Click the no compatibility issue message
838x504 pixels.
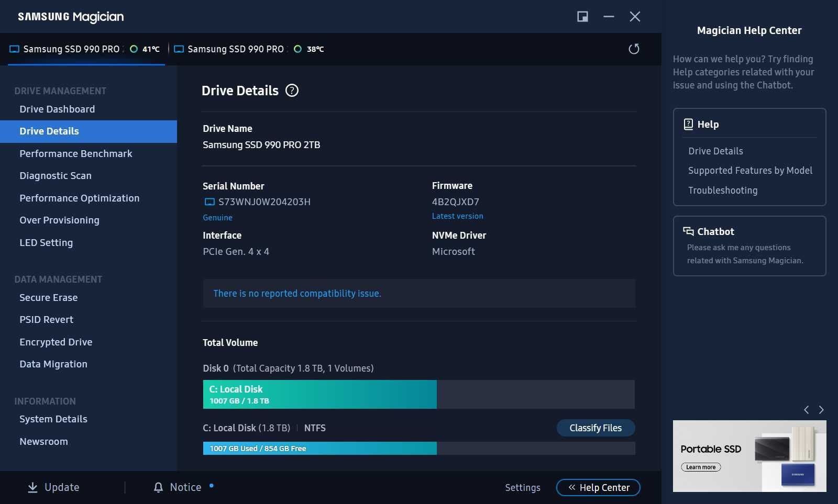point(297,294)
